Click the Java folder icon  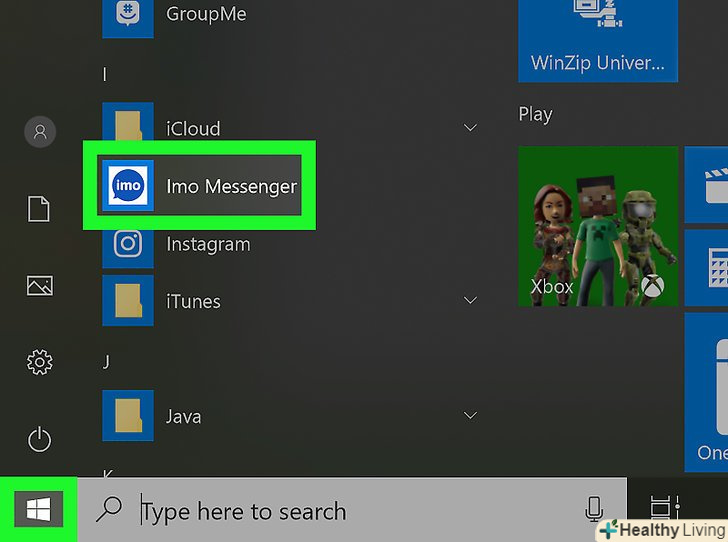click(x=128, y=415)
